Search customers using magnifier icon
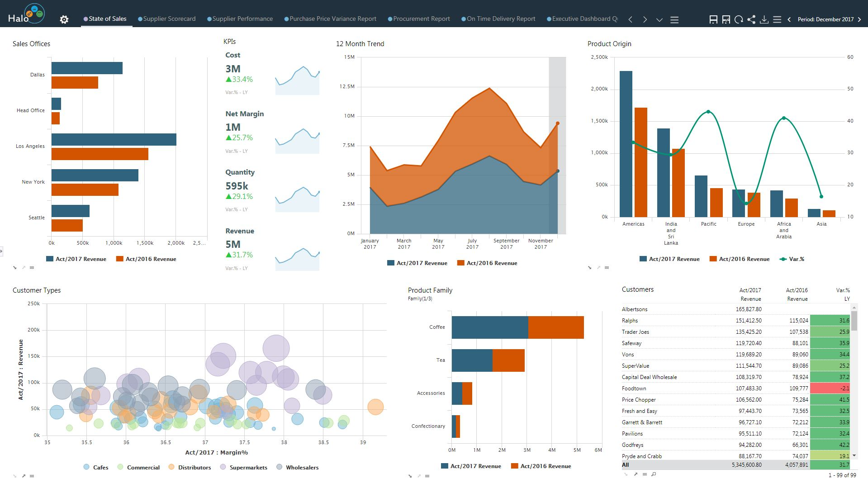868x488 pixels. (654, 474)
